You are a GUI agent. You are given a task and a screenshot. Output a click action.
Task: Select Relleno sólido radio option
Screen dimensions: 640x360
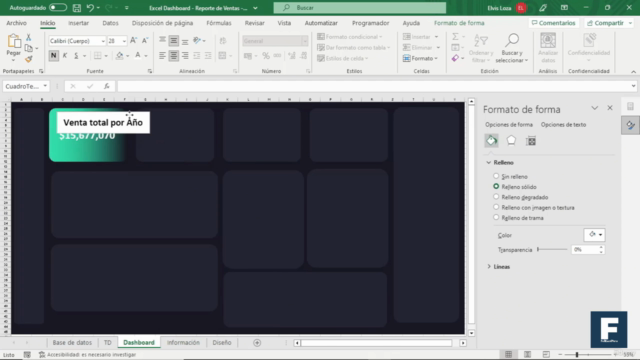(x=496, y=186)
